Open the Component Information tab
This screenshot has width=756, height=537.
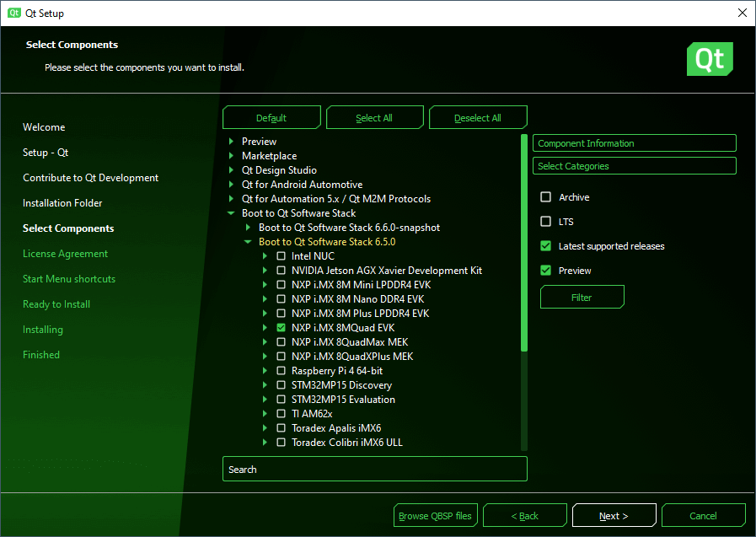pyautogui.click(x=634, y=143)
